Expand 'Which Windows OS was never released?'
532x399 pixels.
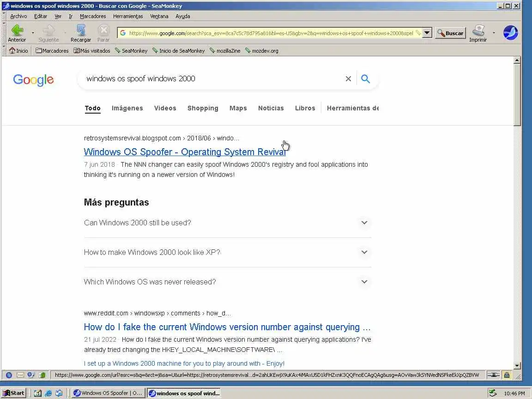[x=227, y=282]
